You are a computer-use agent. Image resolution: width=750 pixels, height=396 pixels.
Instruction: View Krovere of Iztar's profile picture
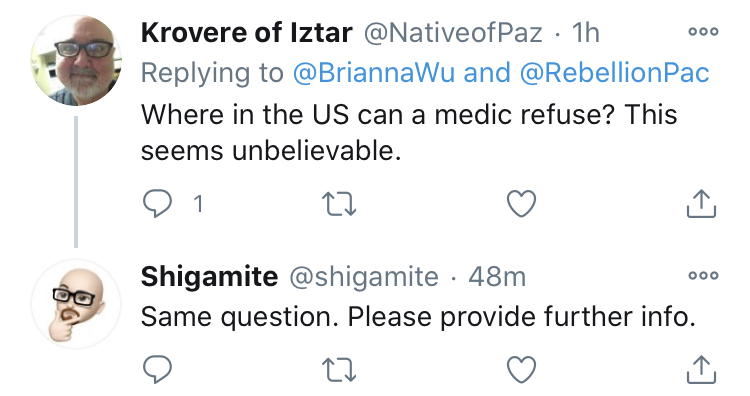click(76, 61)
